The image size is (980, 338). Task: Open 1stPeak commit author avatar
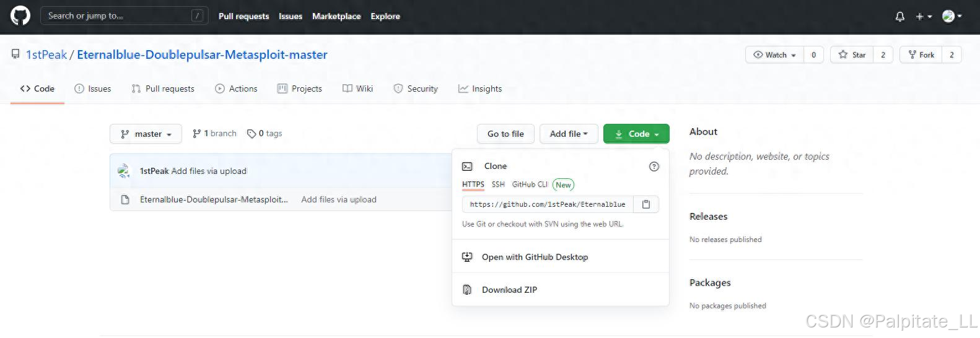click(124, 171)
